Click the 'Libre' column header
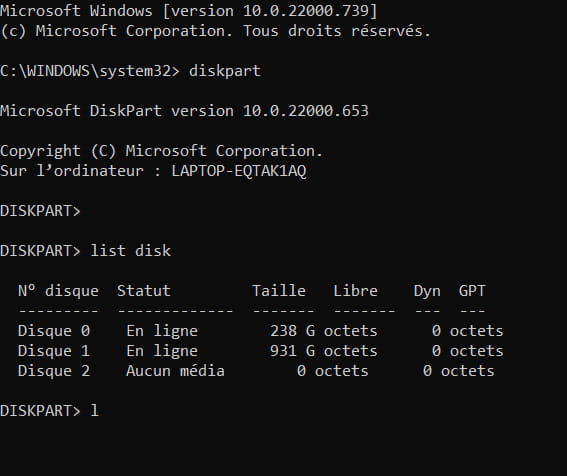Screen dimensions: 567x476 click(355, 291)
